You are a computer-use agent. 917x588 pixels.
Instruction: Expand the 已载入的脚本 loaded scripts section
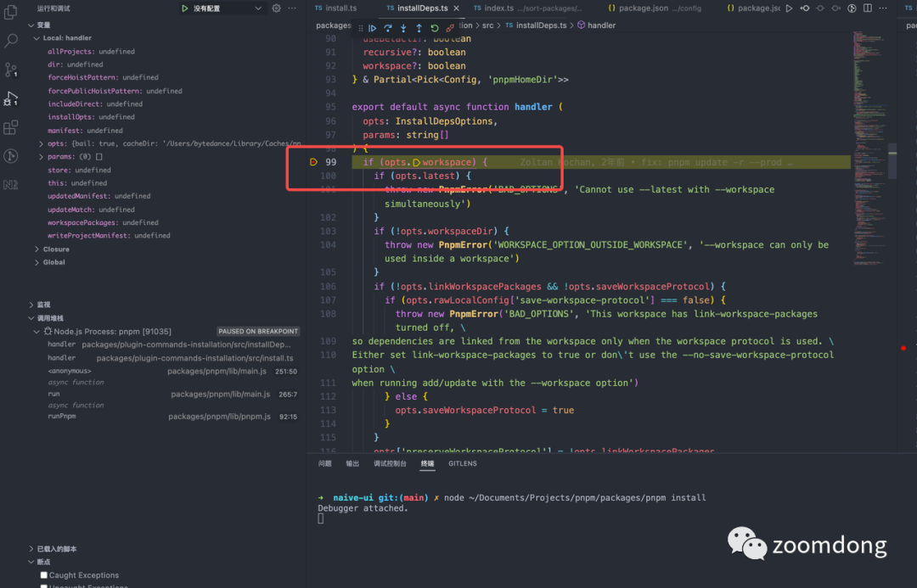point(31,549)
